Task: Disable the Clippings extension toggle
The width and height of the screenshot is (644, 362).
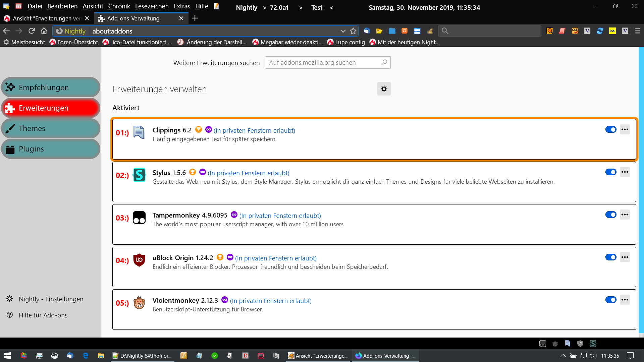Action: [x=610, y=129]
